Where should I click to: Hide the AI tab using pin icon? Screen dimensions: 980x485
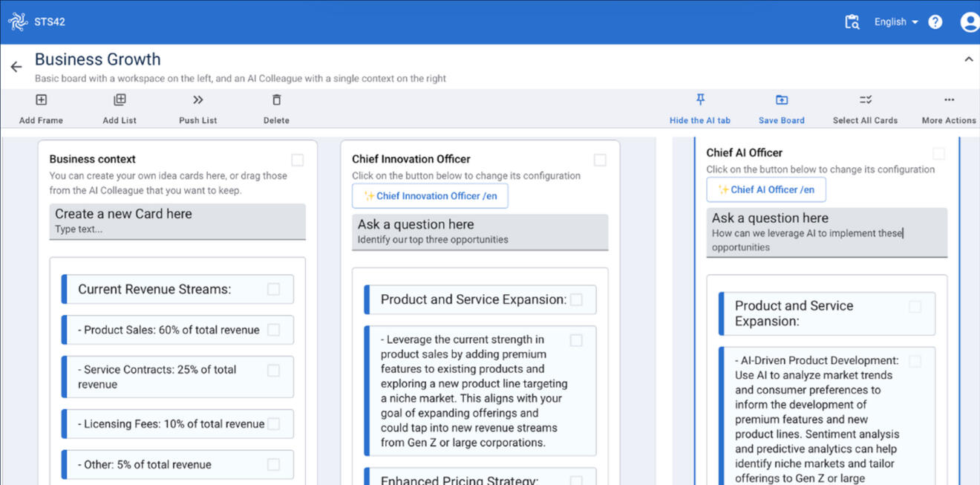click(699, 100)
